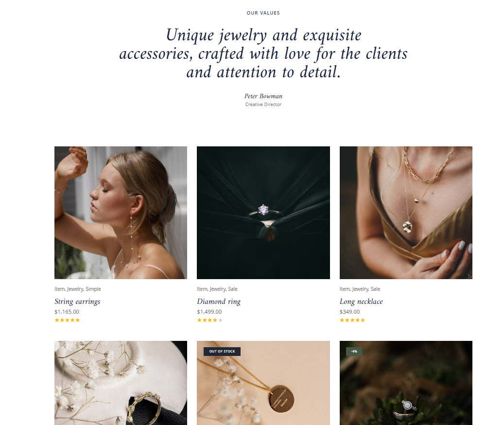Viewport: 504px width, 425px height.
Task: Open the Sale category under Long necklace
Action: (375, 289)
